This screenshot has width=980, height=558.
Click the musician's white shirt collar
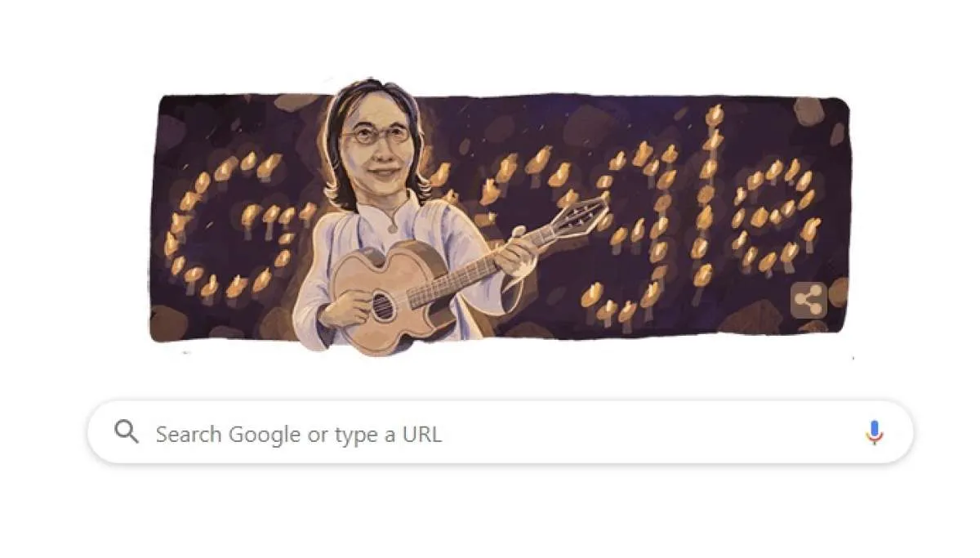point(384,212)
